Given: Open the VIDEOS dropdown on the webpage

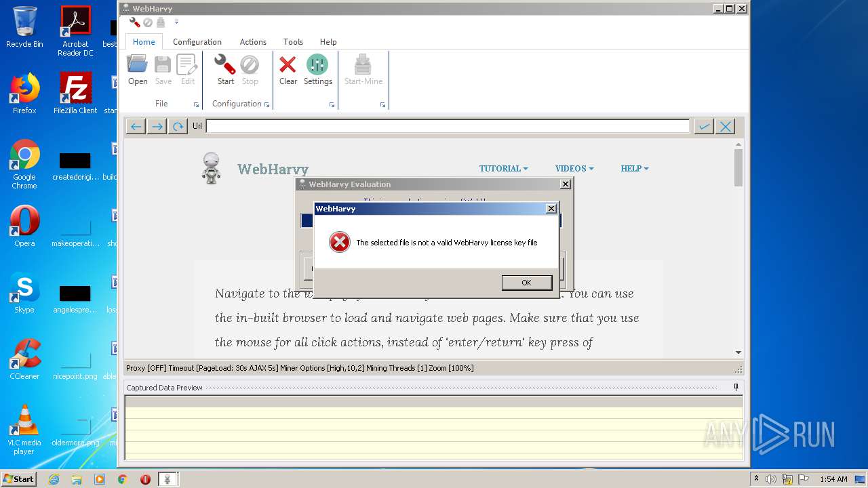Looking at the screenshot, I should click(574, 168).
